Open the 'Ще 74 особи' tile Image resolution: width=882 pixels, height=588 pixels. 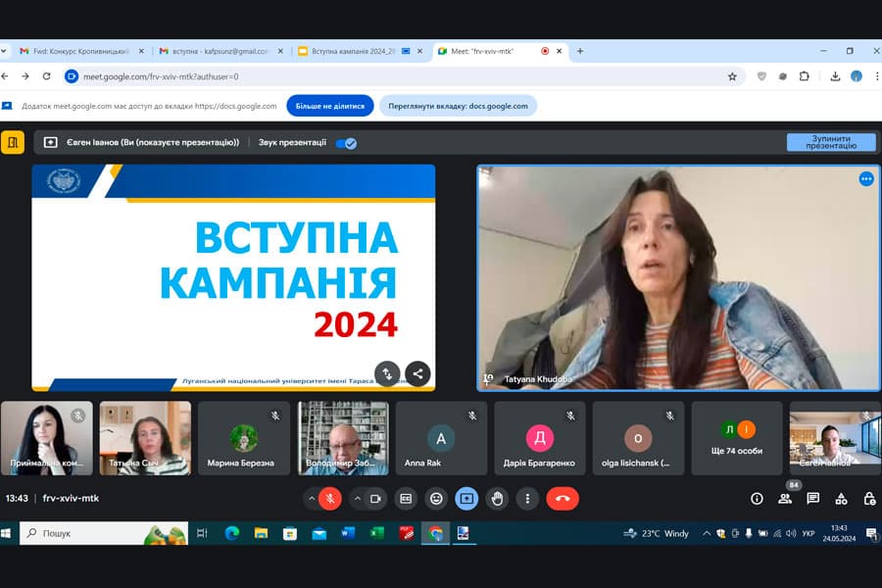point(736,437)
